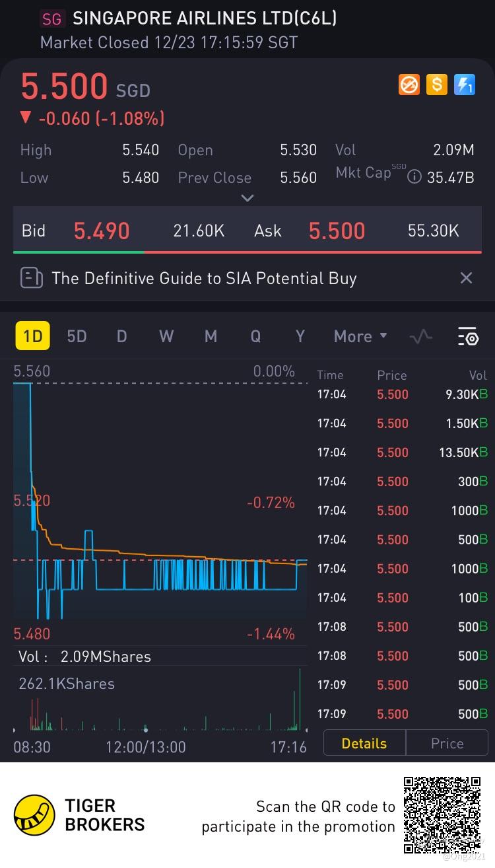Tap the Mkt Cap value 35.47B
Screen dimensions: 495x868
click(x=451, y=178)
